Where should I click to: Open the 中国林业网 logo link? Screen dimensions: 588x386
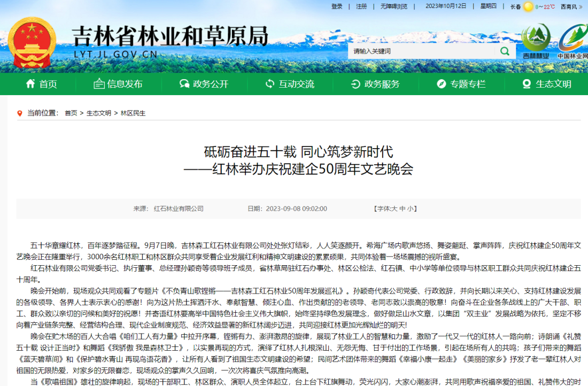pyautogui.click(x=573, y=42)
